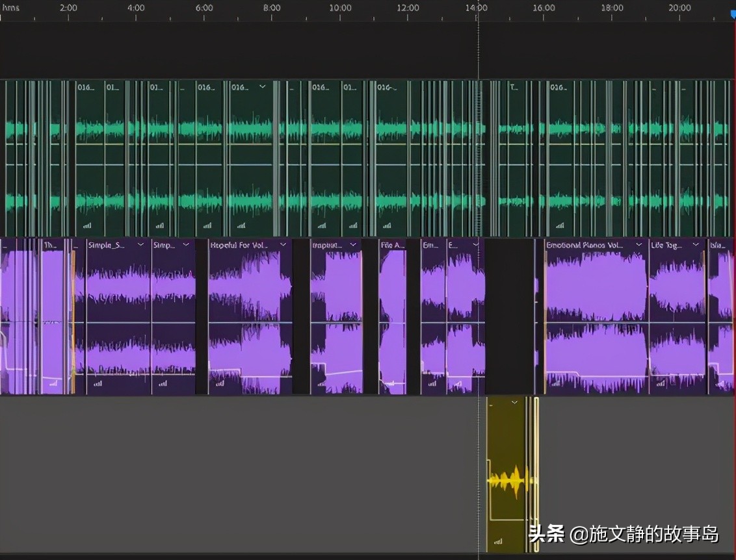Click the fx badge on the File A clip

390,383
